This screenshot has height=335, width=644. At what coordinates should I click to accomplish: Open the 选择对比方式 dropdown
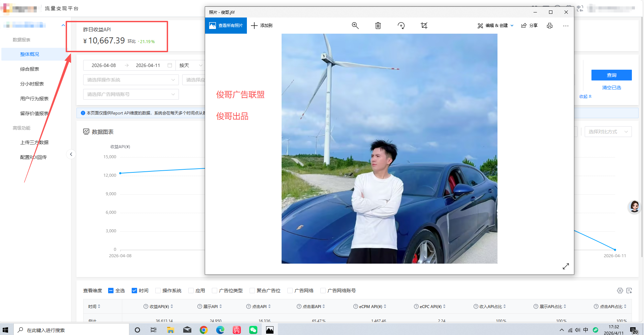coord(608,132)
